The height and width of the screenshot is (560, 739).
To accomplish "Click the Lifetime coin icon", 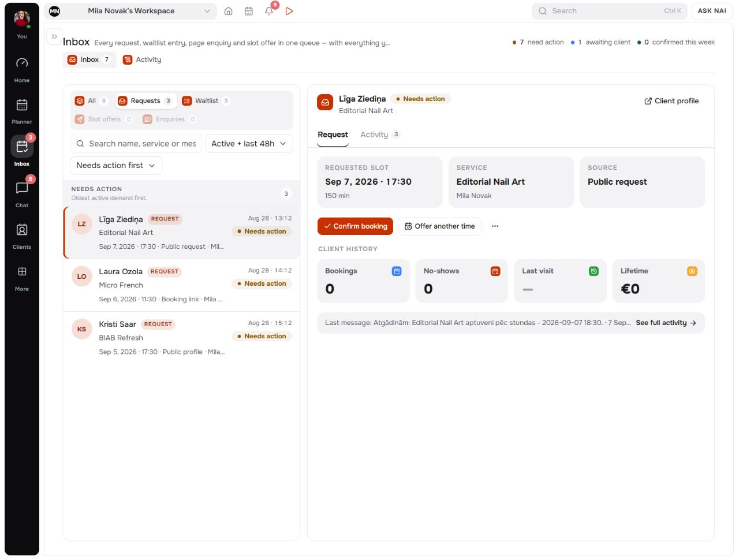I will (x=692, y=271).
